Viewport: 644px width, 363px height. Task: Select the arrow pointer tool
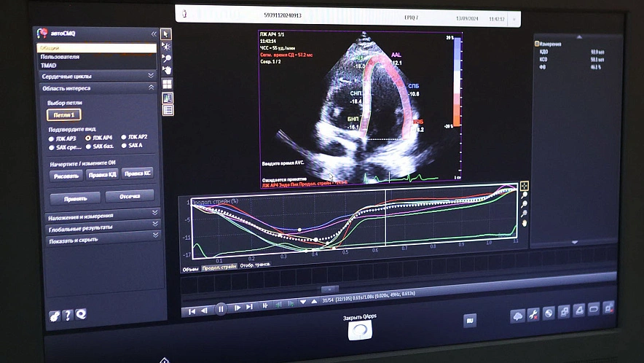tap(166, 34)
